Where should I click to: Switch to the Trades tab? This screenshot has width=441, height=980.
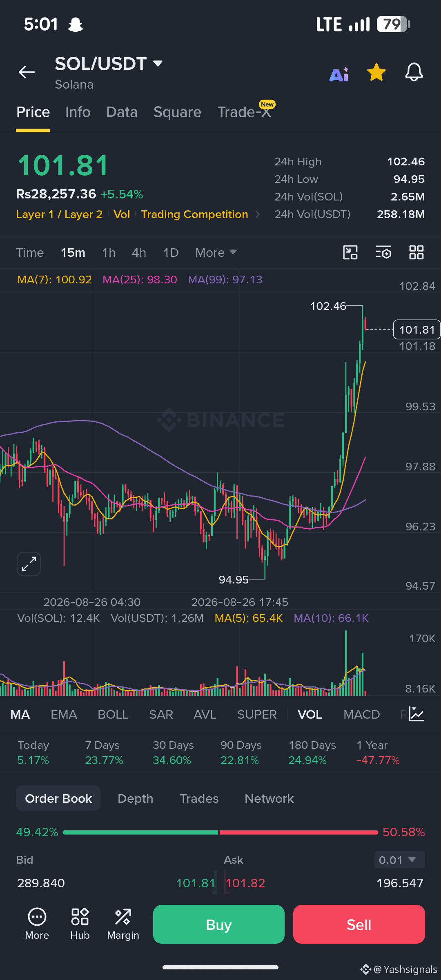[x=199, y=798]
